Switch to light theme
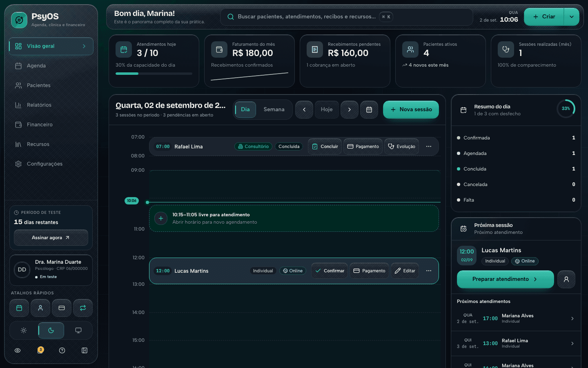Viewport: 588px width, 368px height. (24, 330)
